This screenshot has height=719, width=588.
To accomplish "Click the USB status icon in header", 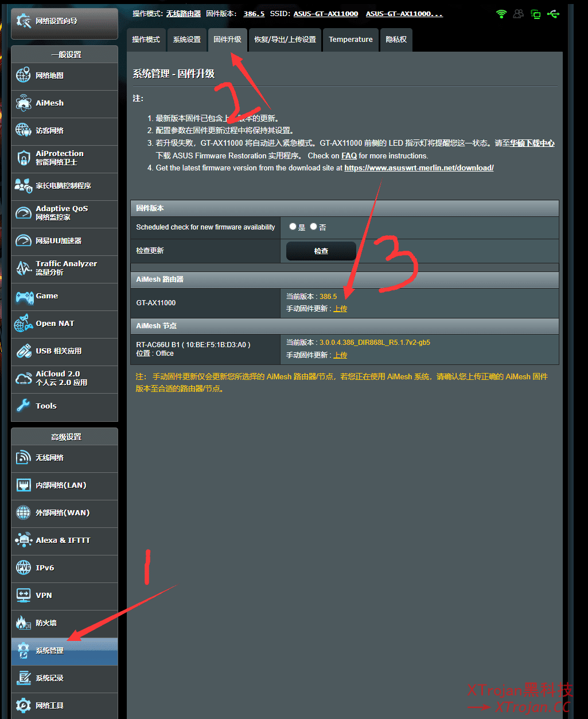I will pos(554,14).
